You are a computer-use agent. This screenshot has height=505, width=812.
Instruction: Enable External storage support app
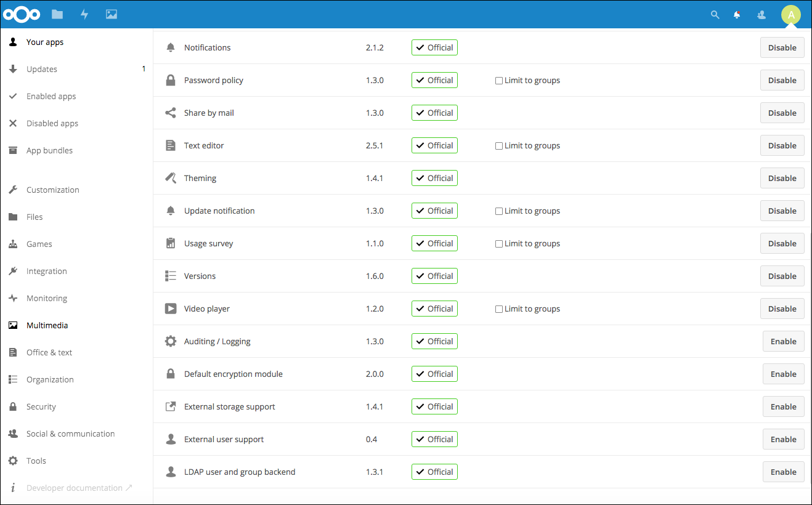pyautogui.click(x=783, y=407)
